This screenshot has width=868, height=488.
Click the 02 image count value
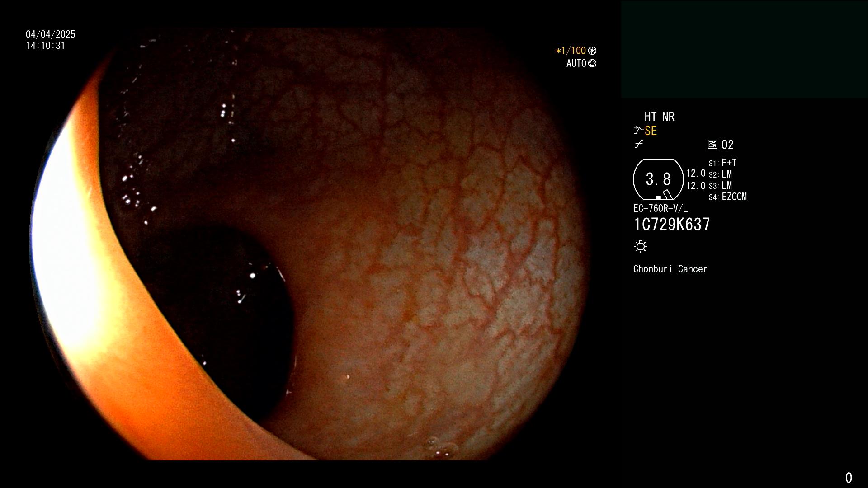click(x=727, y=145)
